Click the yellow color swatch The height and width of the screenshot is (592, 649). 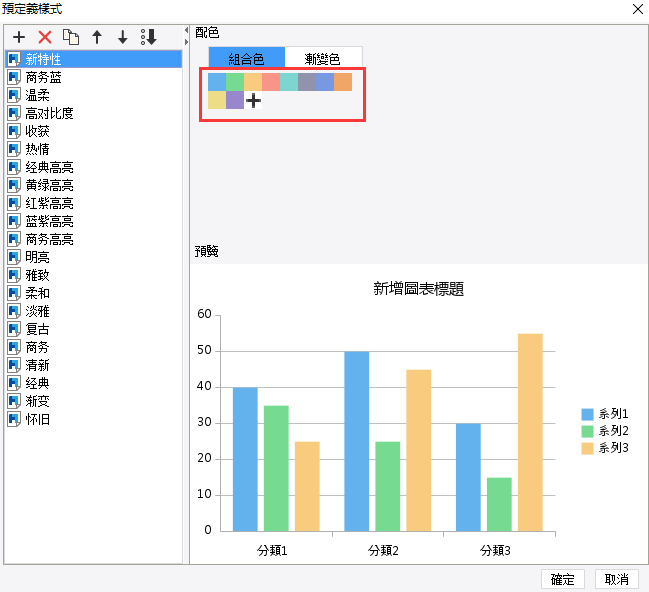pos(217,100)
